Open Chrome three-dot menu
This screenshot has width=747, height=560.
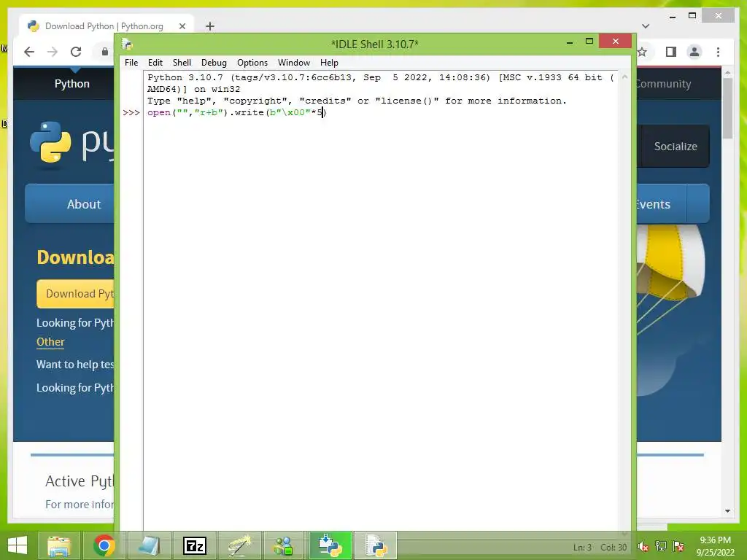coord(718,52)
